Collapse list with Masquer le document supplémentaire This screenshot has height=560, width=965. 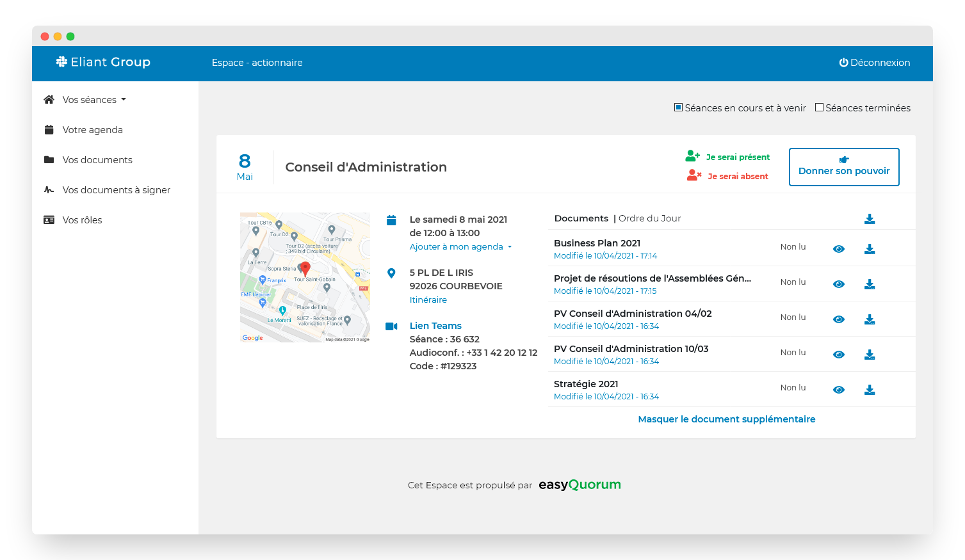[x=726, y=419]
